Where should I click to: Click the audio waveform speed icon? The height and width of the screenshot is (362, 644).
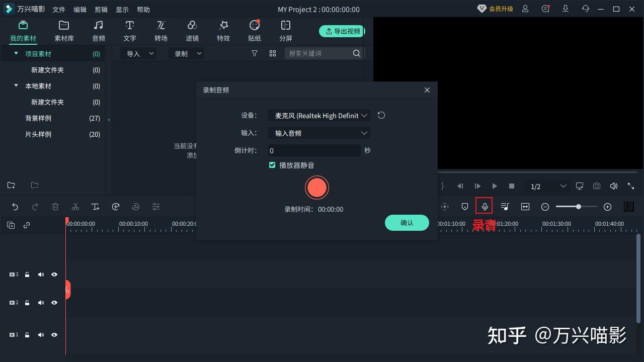[116, 207]
